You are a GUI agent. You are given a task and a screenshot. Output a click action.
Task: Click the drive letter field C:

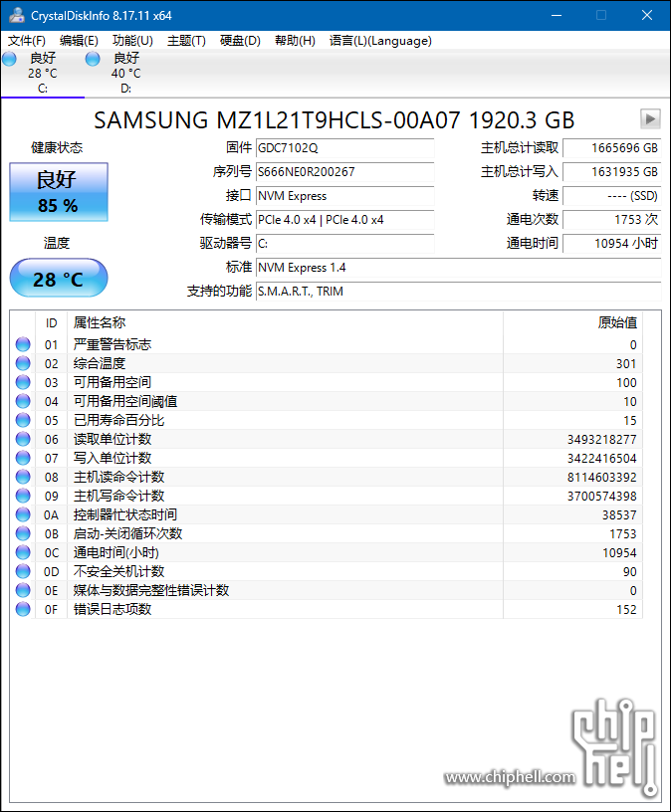tap(344, 244)
